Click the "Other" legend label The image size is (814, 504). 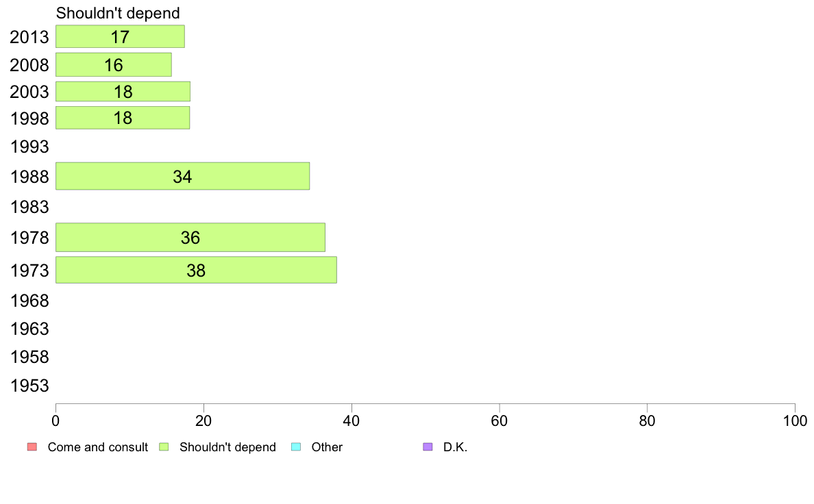coord(327,447)
